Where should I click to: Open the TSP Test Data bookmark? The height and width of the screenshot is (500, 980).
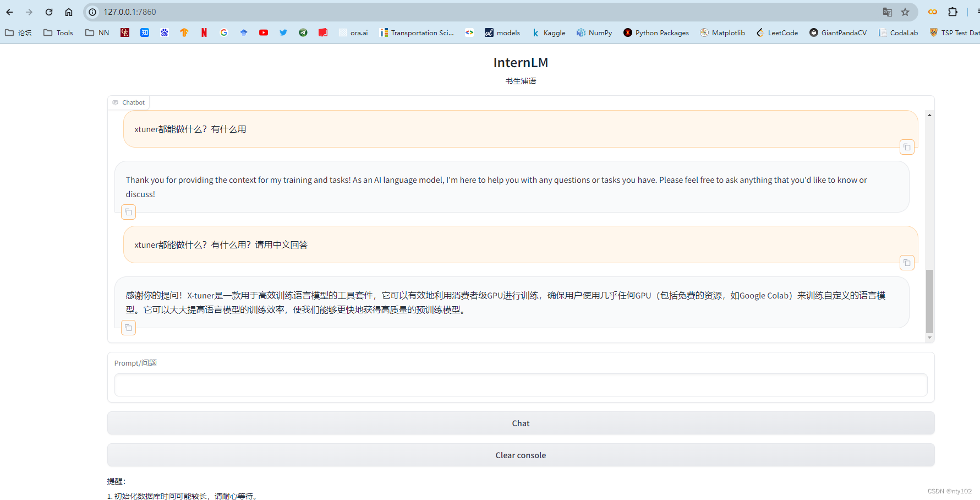[954, 33]
